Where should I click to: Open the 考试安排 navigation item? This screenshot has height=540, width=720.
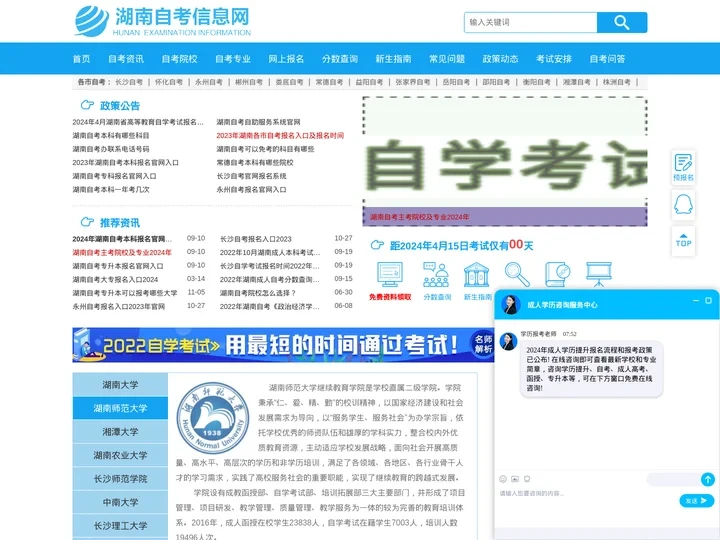tap(554, 59)
